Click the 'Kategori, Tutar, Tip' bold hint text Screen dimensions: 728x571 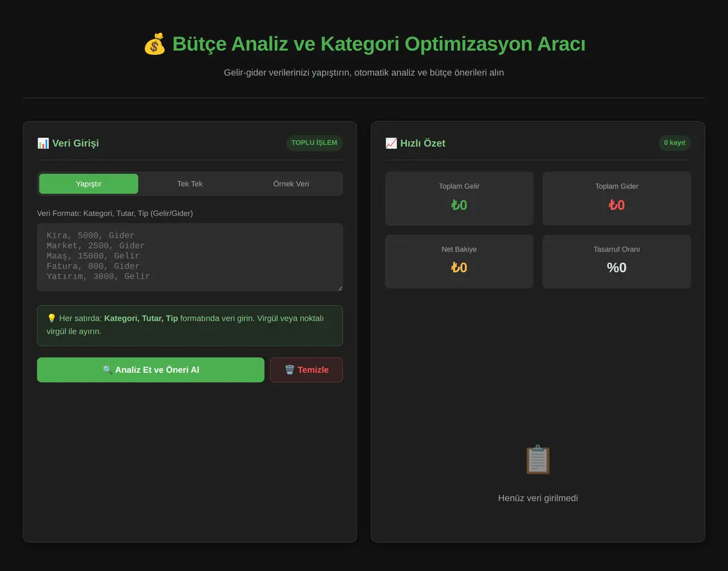[141, 318]
